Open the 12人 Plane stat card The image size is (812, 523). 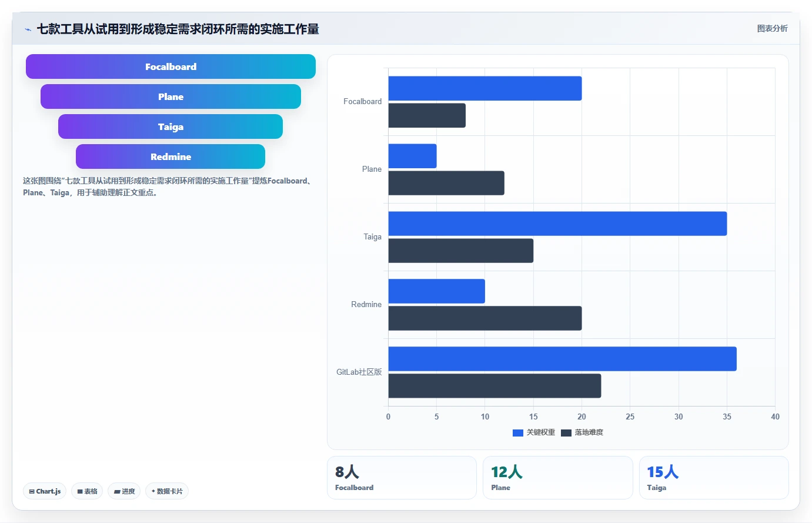(558, 478)
